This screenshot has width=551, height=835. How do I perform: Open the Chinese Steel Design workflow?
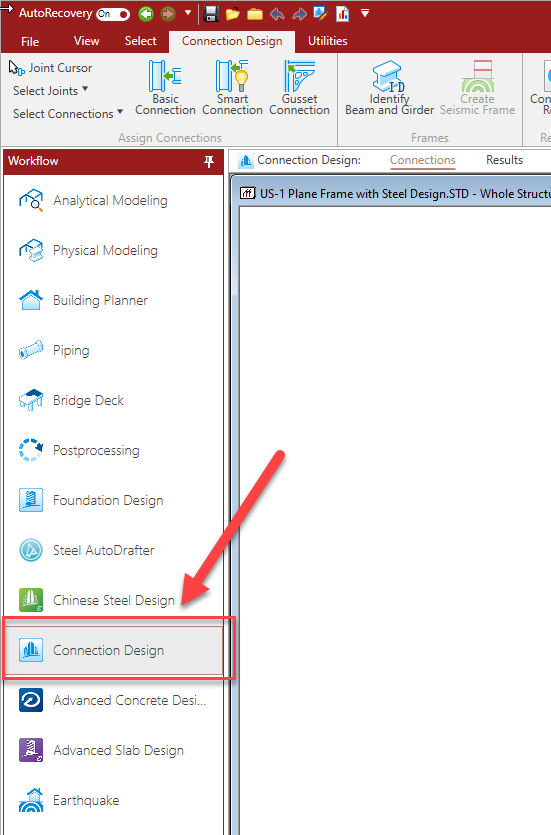pyautogui.click(x=113, y=600)
